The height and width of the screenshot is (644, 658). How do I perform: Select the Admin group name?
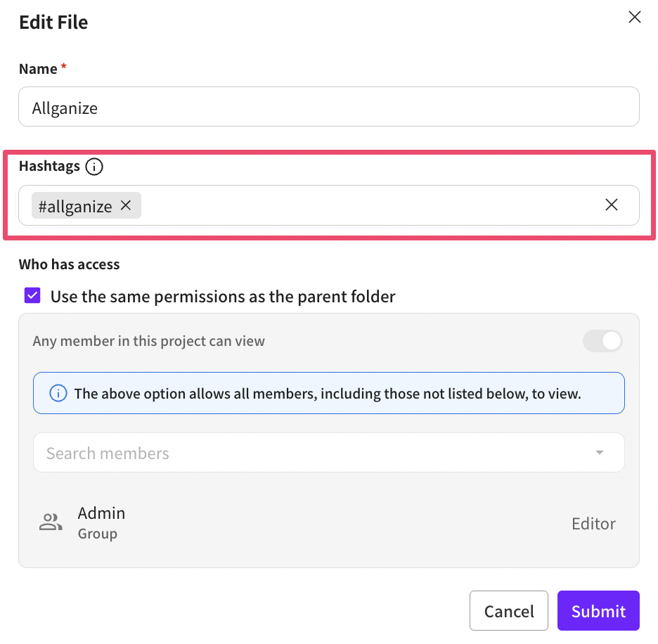(x=101, y=513)
